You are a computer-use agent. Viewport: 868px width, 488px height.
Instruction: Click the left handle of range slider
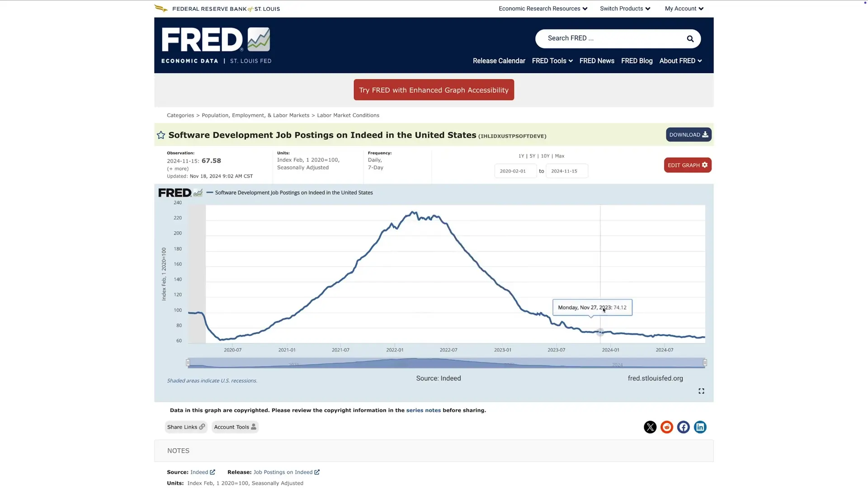tap(188, 362)
